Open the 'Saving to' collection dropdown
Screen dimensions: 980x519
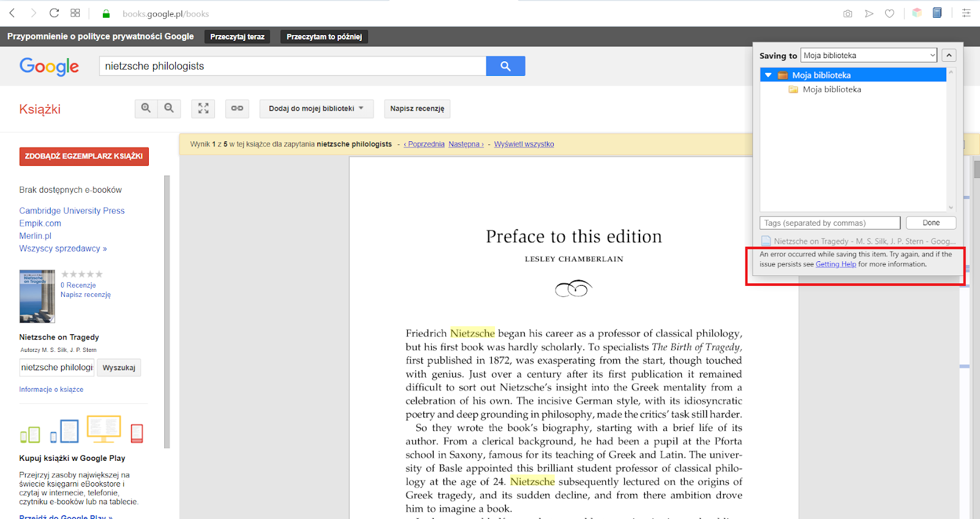click(869, 55)
